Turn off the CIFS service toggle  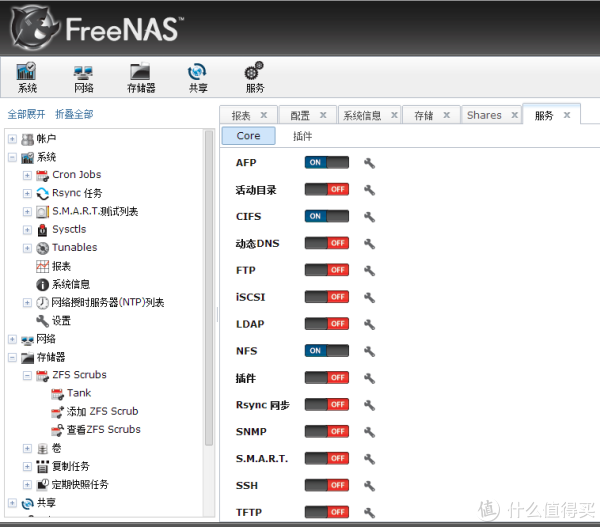[x=327, y=217]
